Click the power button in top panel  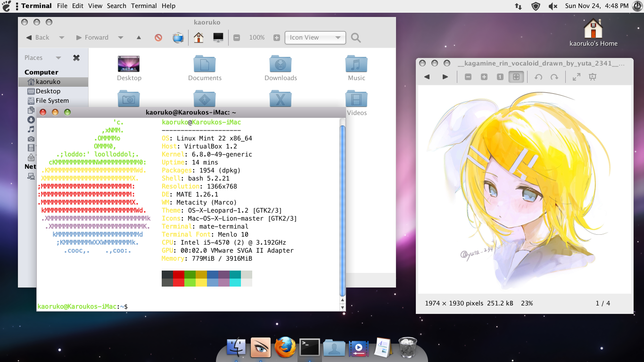(x=637, y=6)
